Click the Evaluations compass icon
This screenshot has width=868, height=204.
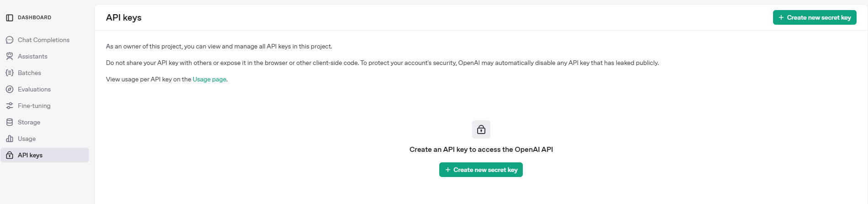(10, 90)
